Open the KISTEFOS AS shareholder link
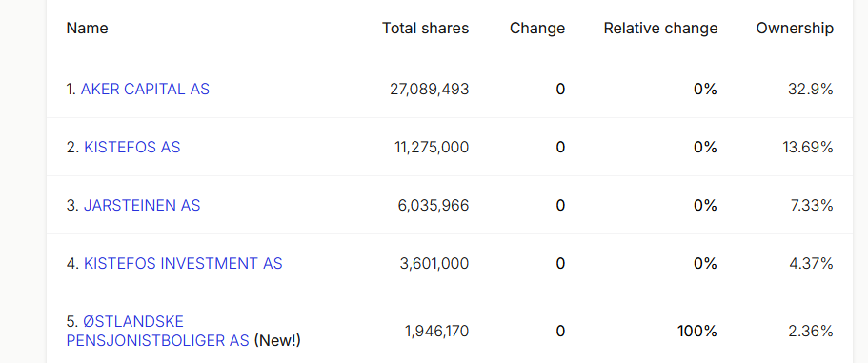 [x=132, y=147]
